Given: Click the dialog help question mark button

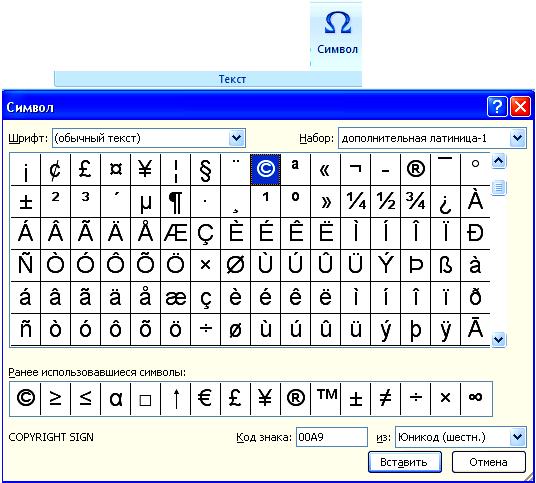Looking at the screenshot, I should [x=497, y=107].
